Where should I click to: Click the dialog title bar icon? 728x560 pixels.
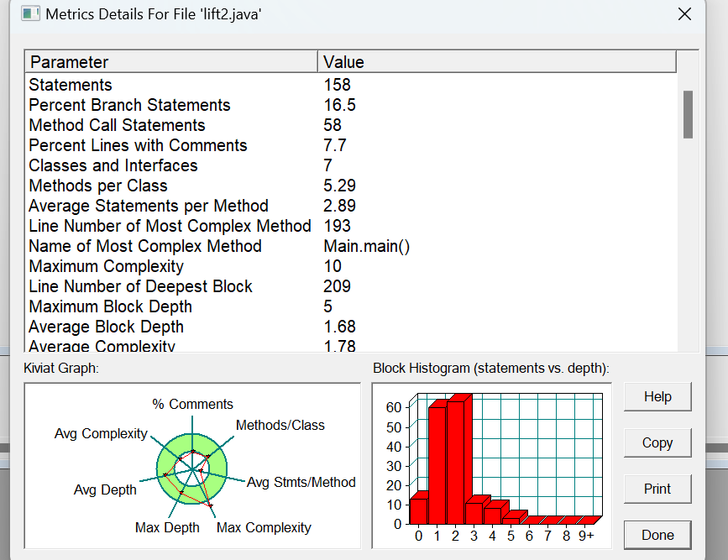pyautogui.click(x=30, y=13)
